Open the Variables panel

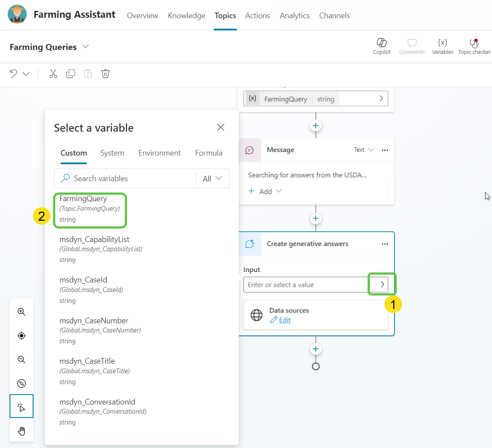point(442,46)
